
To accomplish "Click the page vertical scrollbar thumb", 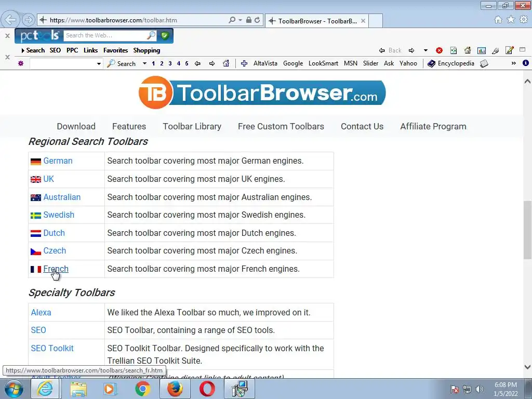I will point(527,230).
